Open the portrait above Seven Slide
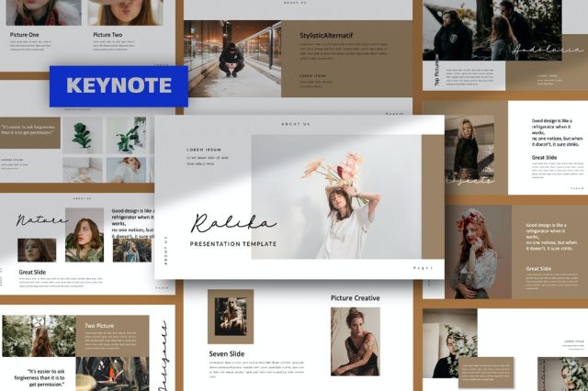This screenshot has width=588, height=391. click(x=230, y=317)
